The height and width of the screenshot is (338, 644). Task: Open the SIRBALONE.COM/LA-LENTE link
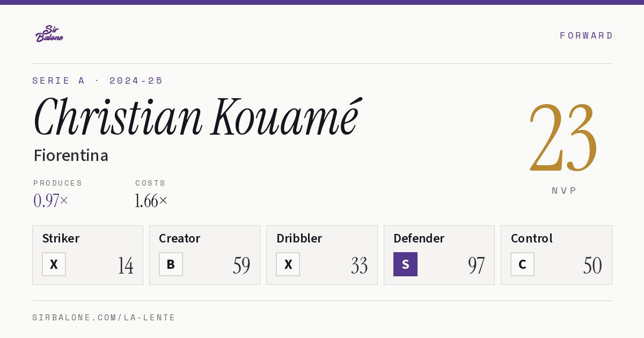pos(104,318)
